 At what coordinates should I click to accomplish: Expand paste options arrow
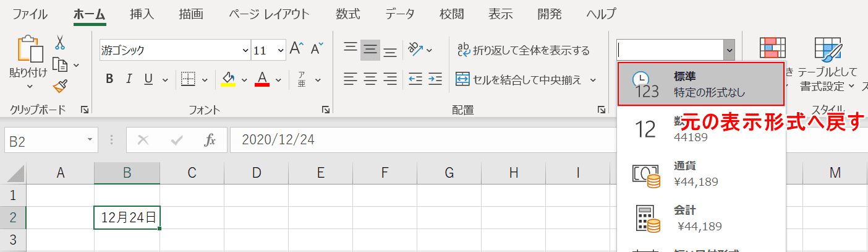pyautogui.click(x=28, y=87)
